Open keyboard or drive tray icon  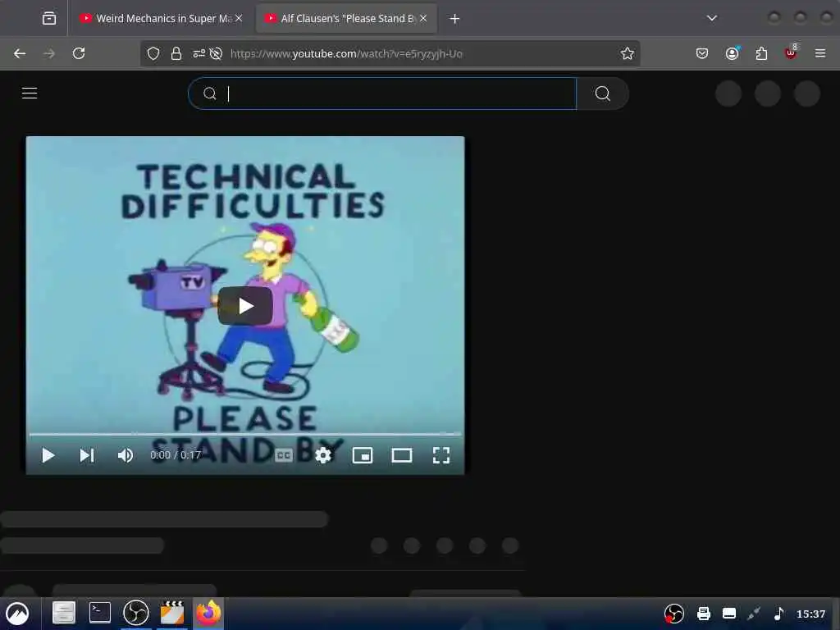point(729,614)
